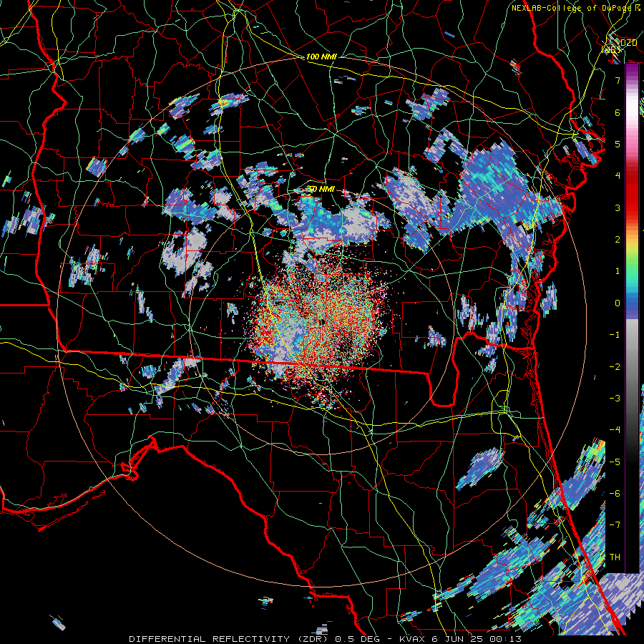Screen dimensions: 644x644
Task: Click the -7 dB scale label
Action: tap(615, 525)
